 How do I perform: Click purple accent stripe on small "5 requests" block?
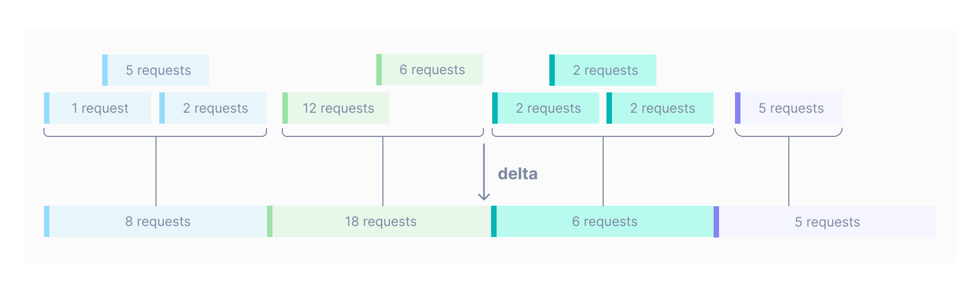click(738, 108)
